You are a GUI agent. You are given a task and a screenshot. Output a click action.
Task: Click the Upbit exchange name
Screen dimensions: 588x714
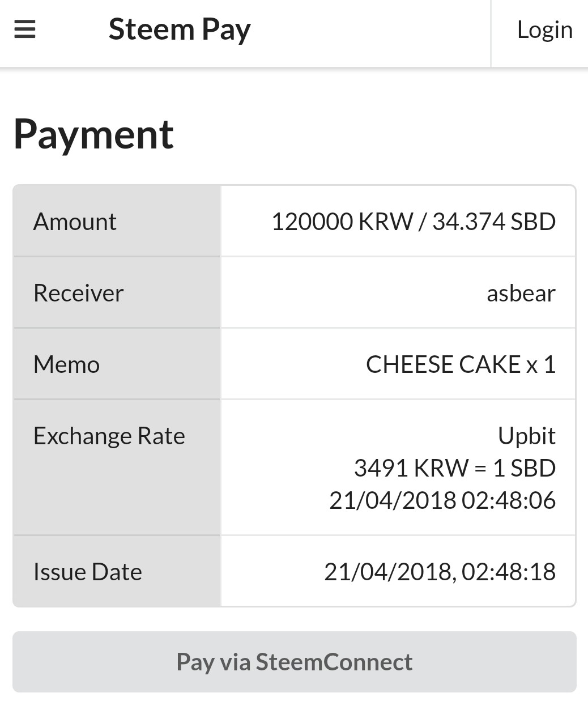(x=526, y=436)
